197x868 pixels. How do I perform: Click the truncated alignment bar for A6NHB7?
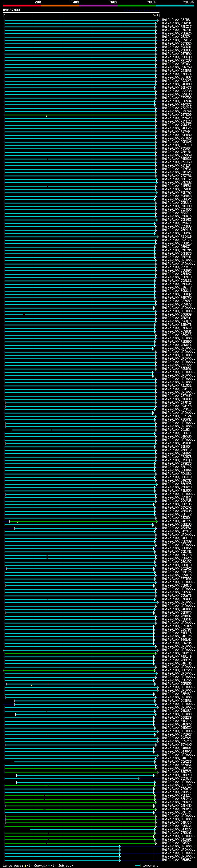click(x=62, y=860)
